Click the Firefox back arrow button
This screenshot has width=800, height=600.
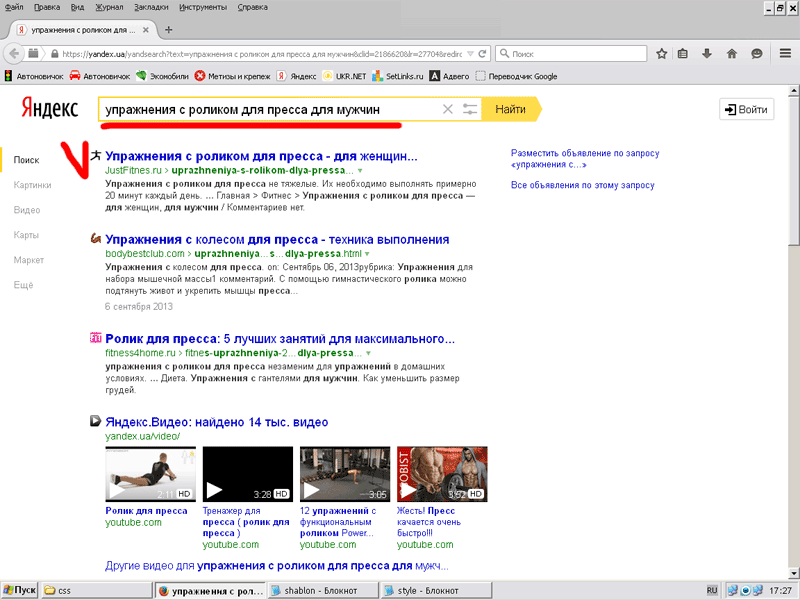[14, 53]
